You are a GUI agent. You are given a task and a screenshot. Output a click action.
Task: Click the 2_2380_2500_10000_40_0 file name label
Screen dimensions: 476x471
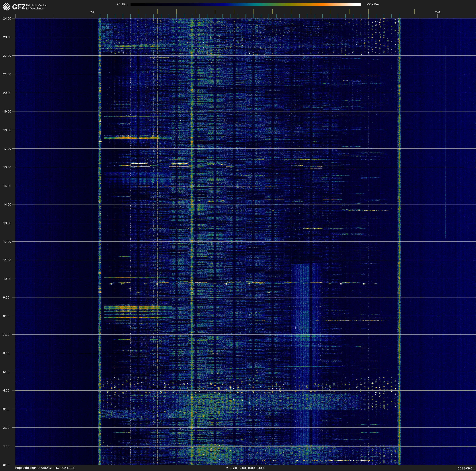(245, 468)
